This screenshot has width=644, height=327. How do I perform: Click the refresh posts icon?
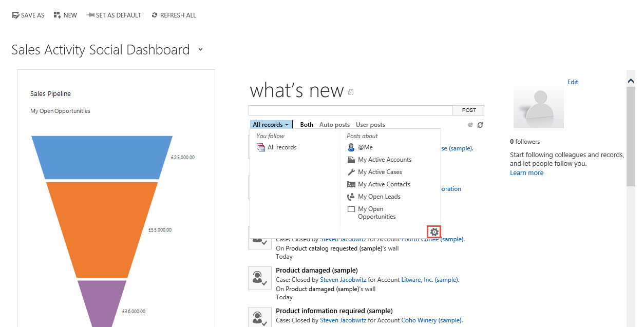[x=480, y=125]
